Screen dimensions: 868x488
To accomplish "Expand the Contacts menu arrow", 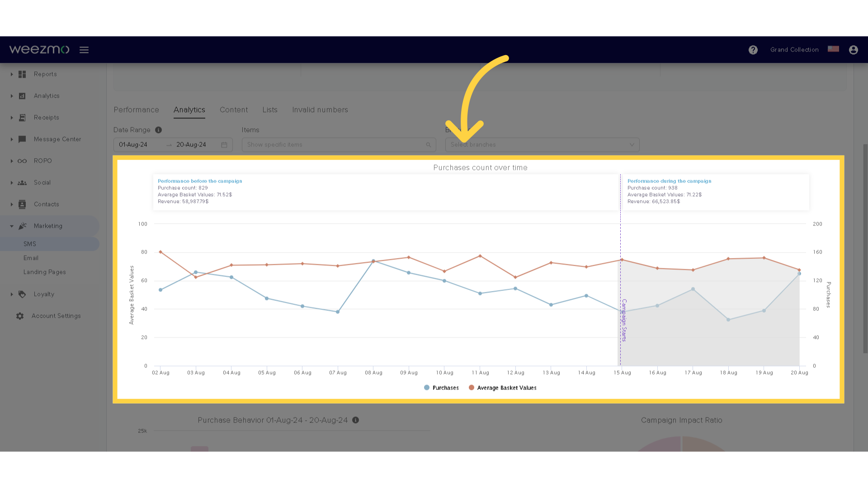I will [12, 204].
